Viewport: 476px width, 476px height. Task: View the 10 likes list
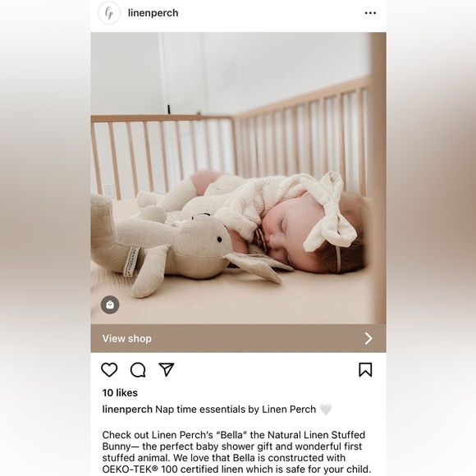[120, 393]
